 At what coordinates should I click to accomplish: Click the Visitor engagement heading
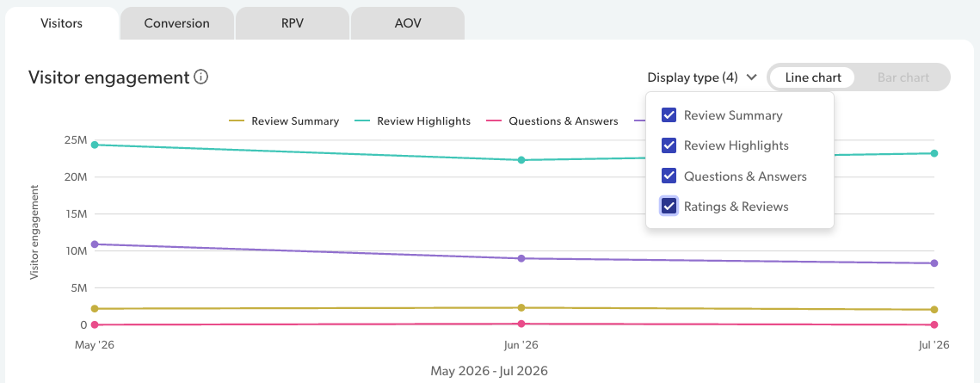click(108, 77)
